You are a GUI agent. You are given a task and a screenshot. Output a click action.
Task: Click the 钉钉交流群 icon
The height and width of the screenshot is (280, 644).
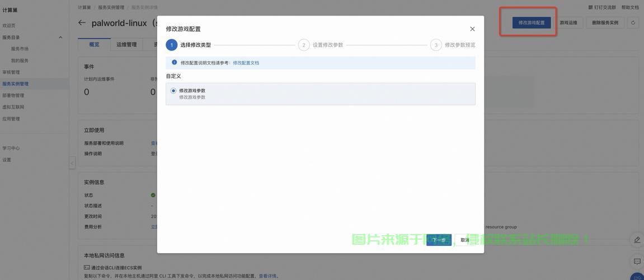tap(591, 7)
